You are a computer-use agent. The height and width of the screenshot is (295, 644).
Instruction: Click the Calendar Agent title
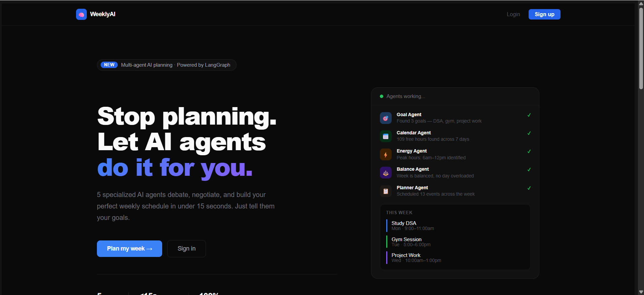pyautogui.click(x=414, y=133)
